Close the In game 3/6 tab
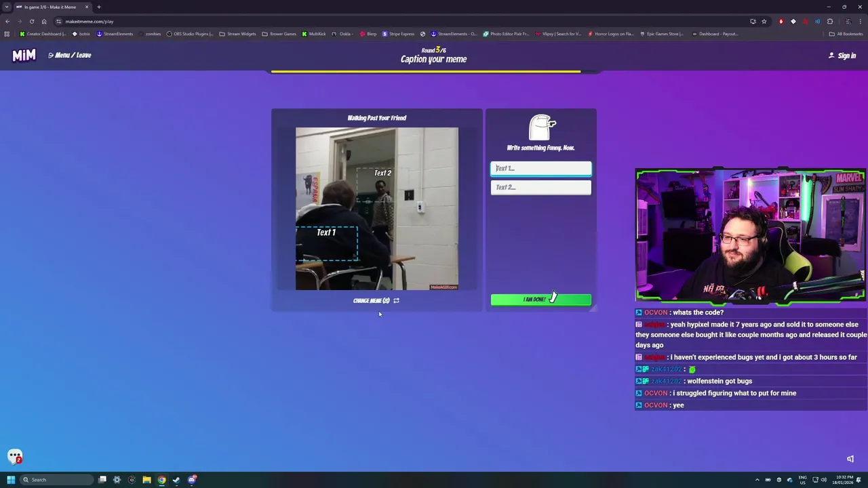This screenshot has height=488, width=868. (x=87, y=7)
